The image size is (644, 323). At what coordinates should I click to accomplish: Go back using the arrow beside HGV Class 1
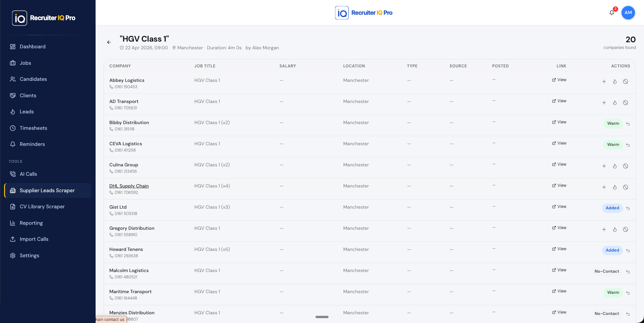point(109,42)
